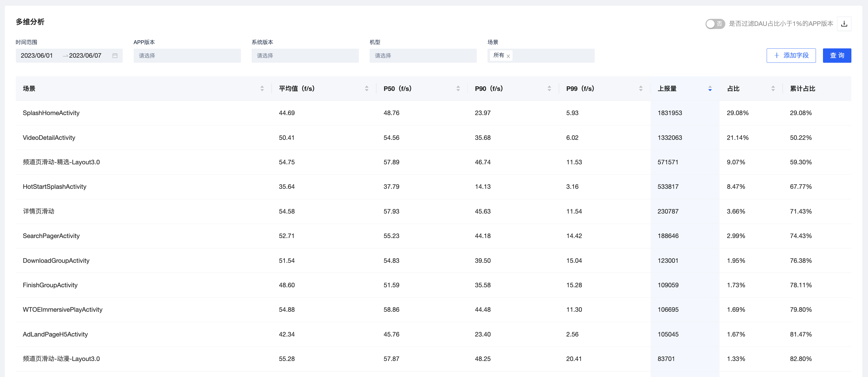Click the 添加字段 button

[x=791, y=56]
